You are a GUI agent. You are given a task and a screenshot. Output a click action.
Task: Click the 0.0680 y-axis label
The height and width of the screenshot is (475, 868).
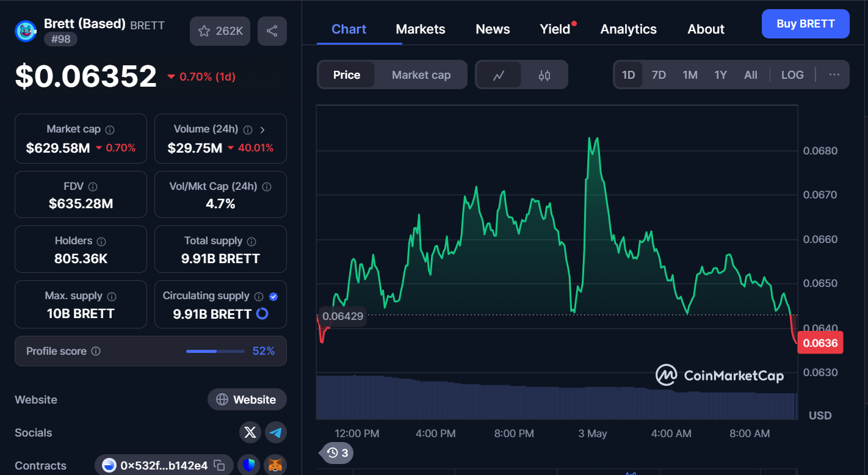tap(820, 151)
